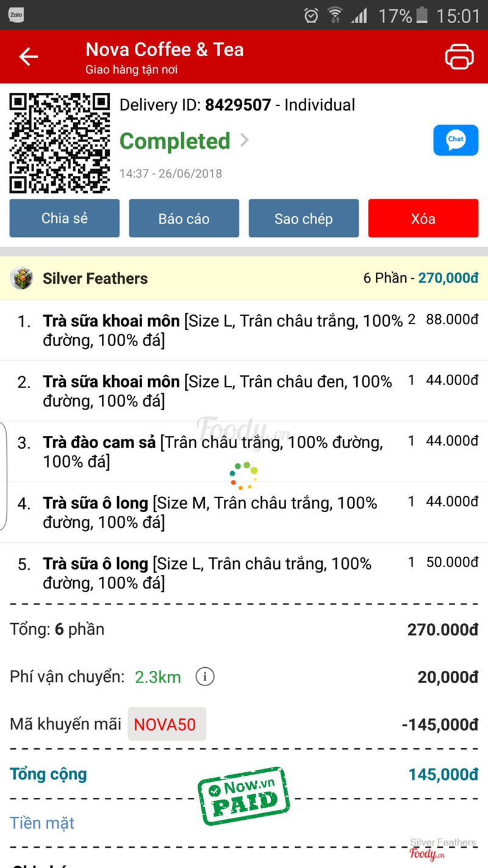This screenshot has width=488, height=868.
Task: Tap the alarm icon in status bar
Action: tap(311, 15)
